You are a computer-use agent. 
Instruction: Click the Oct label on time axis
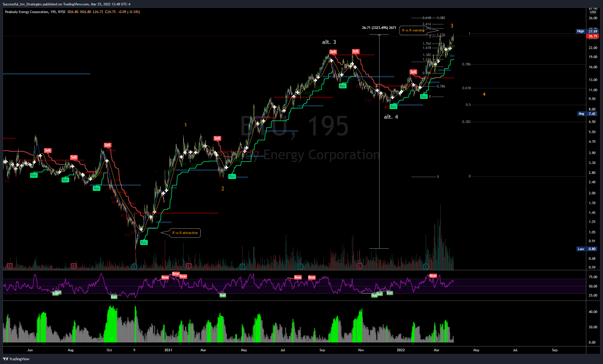tap(109, 350)
